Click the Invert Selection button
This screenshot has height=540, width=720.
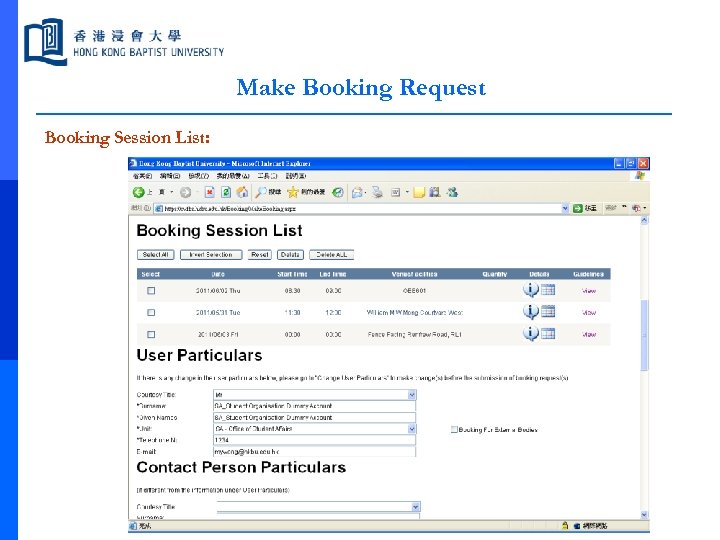(x=211, y=255)
